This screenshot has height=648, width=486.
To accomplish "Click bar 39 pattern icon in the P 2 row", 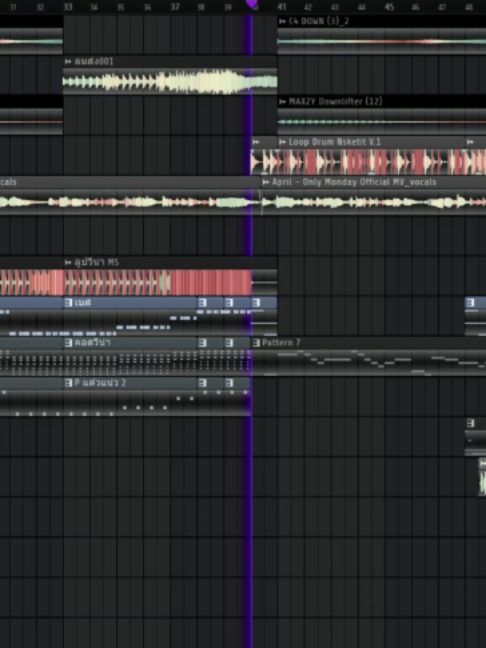I will pos(229,383).
